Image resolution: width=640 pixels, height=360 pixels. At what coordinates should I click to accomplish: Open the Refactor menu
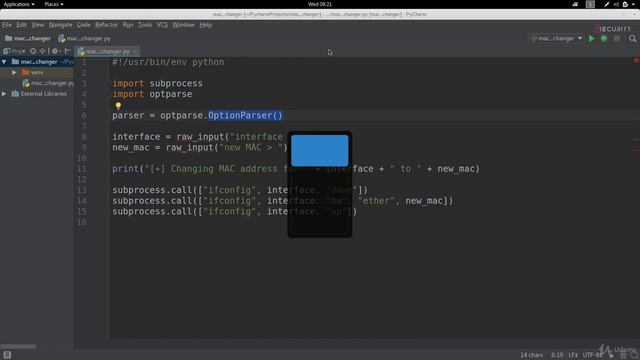pyautogui.click(x=106, y=25)
